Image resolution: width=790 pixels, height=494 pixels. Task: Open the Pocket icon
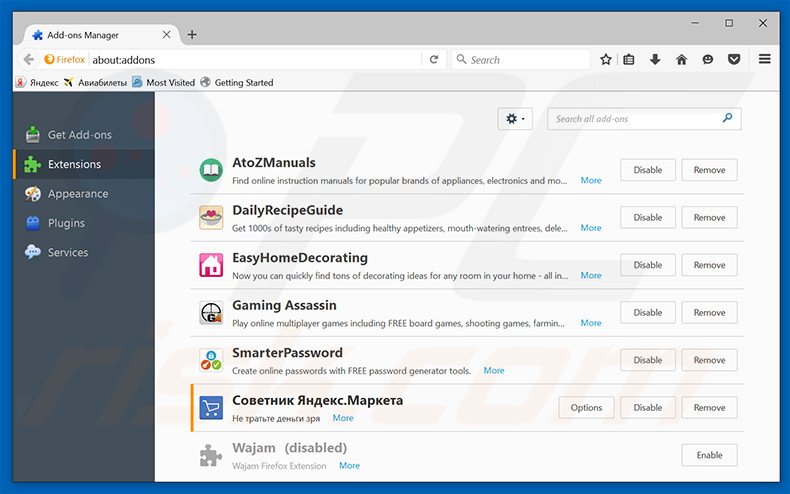pyautogui.click(x=734, y=59)
